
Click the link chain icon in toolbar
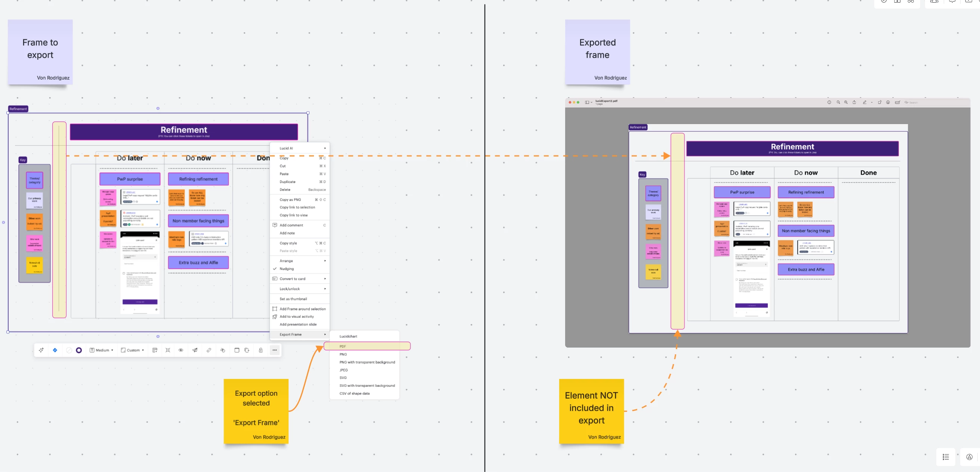point(209,350)
